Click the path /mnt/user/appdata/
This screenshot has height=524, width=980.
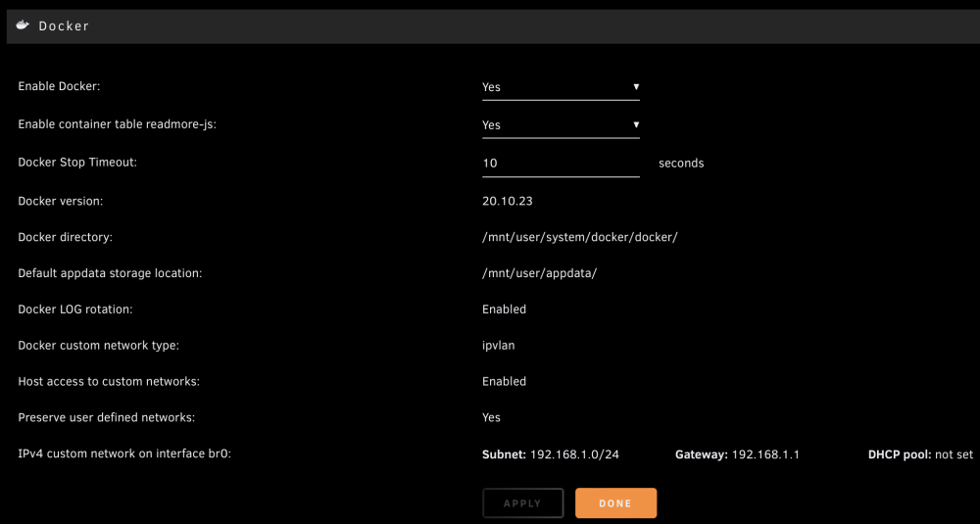click(539, 273)
